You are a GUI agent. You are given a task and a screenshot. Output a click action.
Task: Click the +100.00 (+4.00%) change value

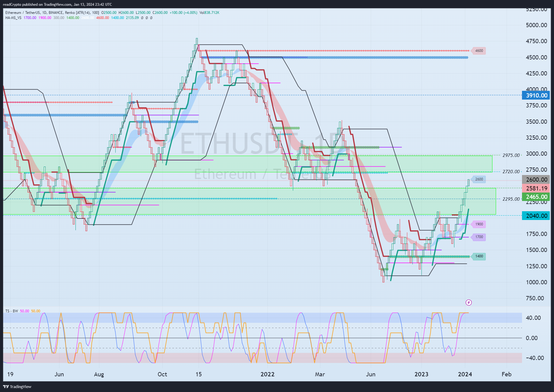(x=183, y=13)
